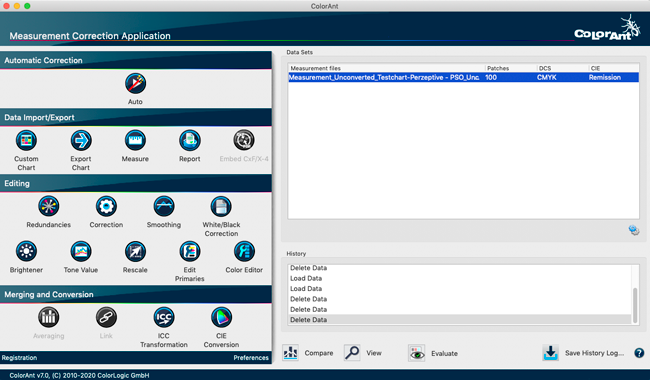The width and height of the screenshot is (650, 380).
Task: Select the Redundancies editing tool
Action: pos(49,206)
